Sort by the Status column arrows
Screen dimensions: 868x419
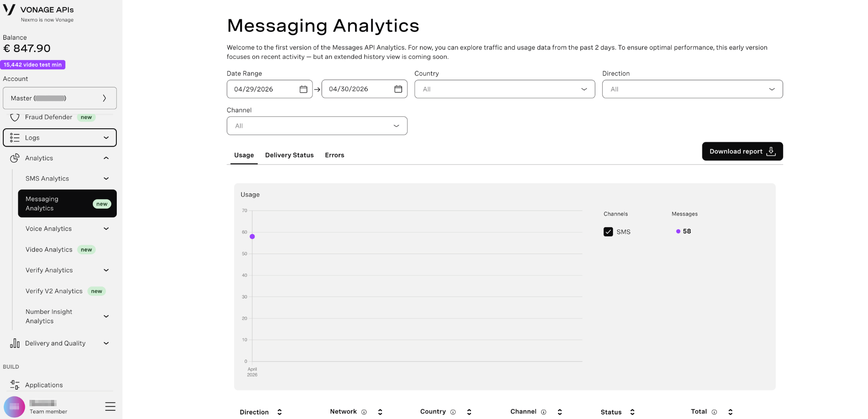tap(632, 412)
